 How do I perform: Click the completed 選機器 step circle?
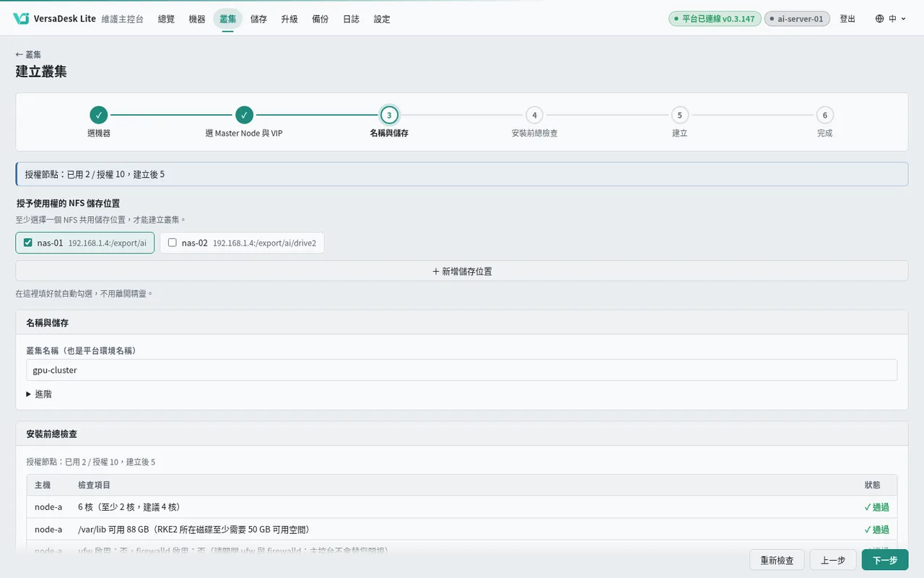click(99, 115)
